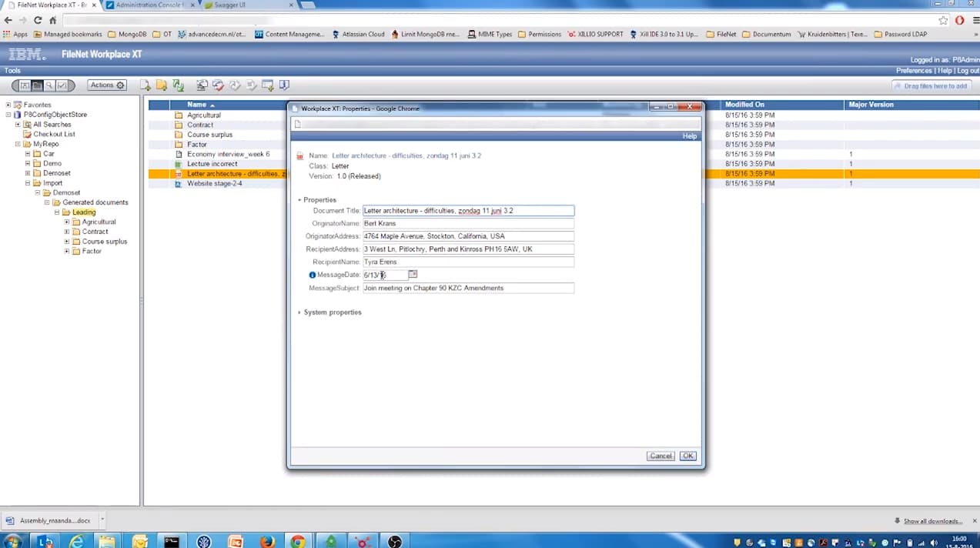This screenshot has height=548, width=980.
Task: Click the Refresh toolbar icon
Action: (177, 85)
